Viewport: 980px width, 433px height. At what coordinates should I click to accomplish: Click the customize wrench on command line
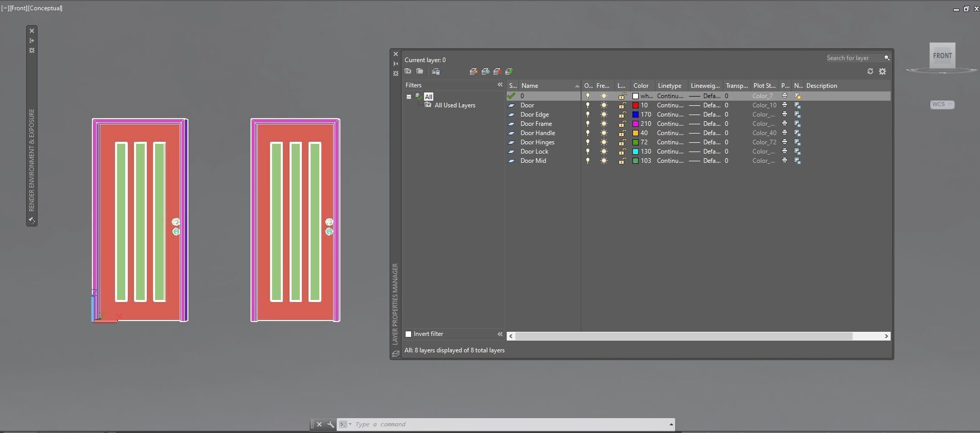click(331, 424)
